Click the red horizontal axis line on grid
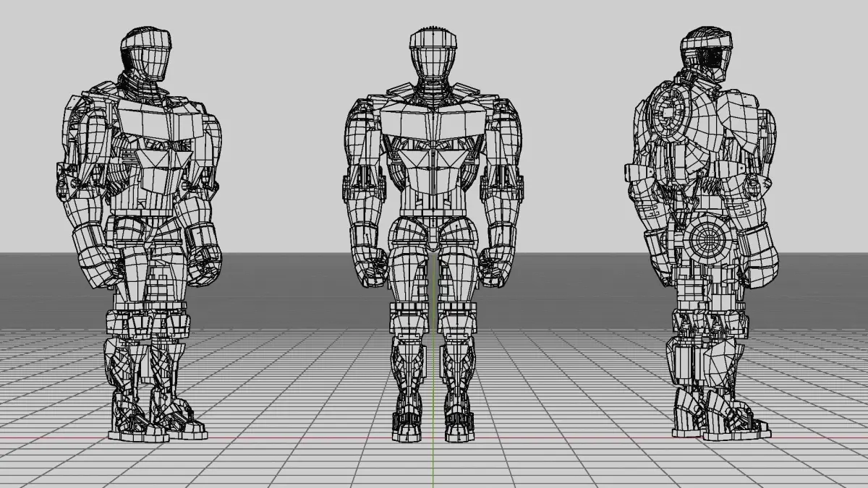The height and width of the screenshot is (488, 868). pyautogui.click(x=434, y=438)
